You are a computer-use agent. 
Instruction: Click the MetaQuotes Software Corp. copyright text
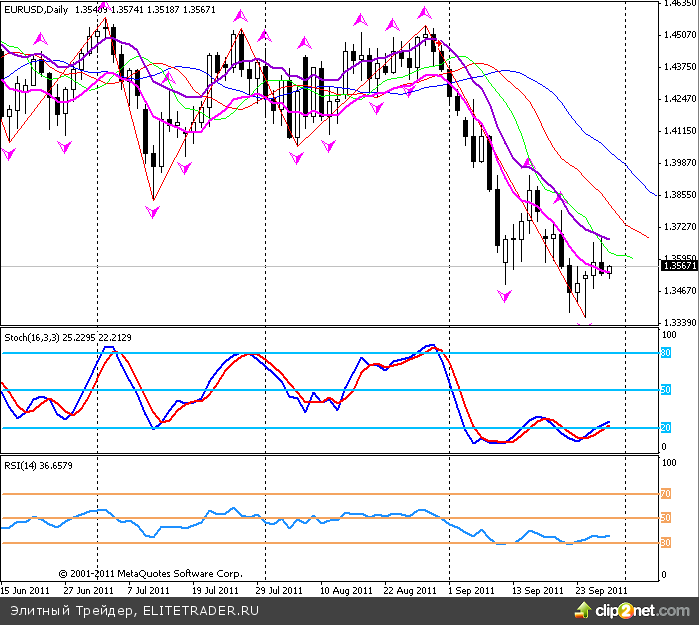(x=150, y=574)
